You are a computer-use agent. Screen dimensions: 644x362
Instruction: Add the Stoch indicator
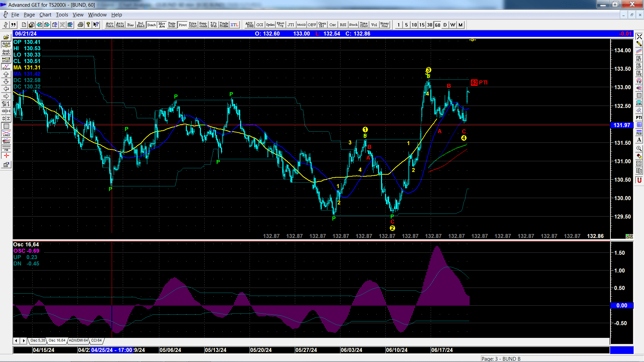point(354,25)
